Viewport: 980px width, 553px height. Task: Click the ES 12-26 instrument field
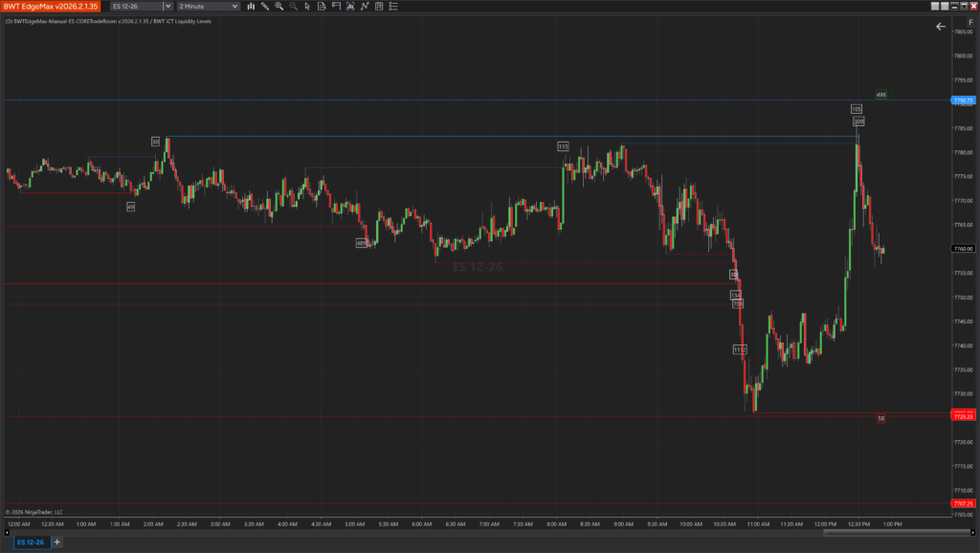(136, 7)
